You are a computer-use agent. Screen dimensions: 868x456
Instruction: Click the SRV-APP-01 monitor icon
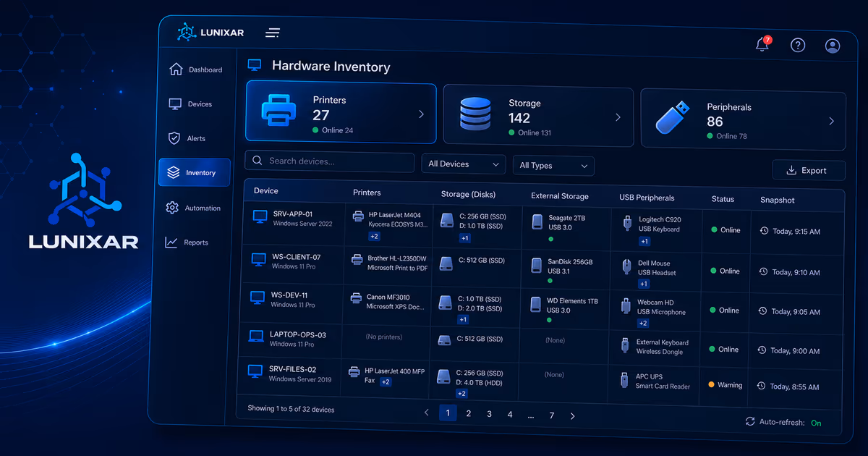[x=260, y=217]
